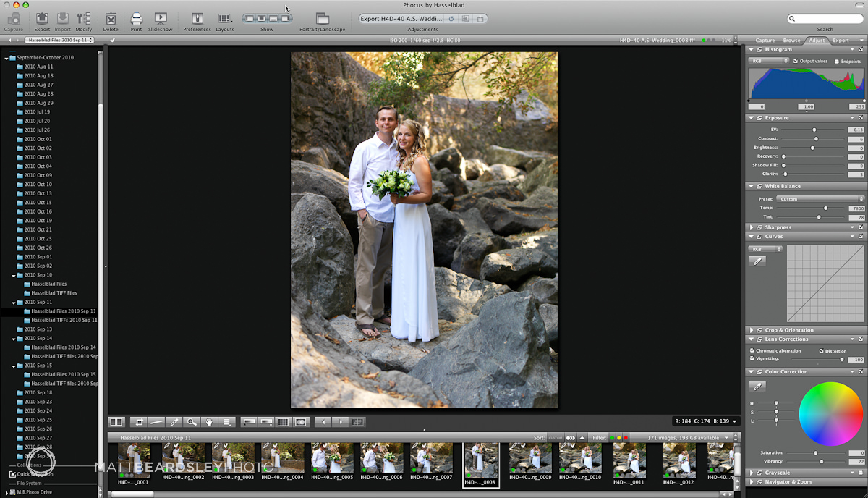Switch to the Capture tab
Image resolution: width=868 pixels, height=498 pixels.
(x=765, y=41)
